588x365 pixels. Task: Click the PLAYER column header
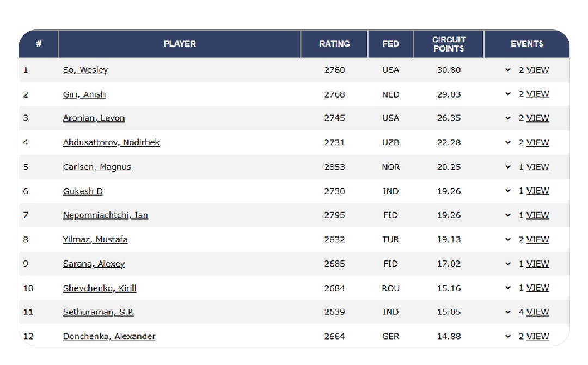click(x=180, y=44)
